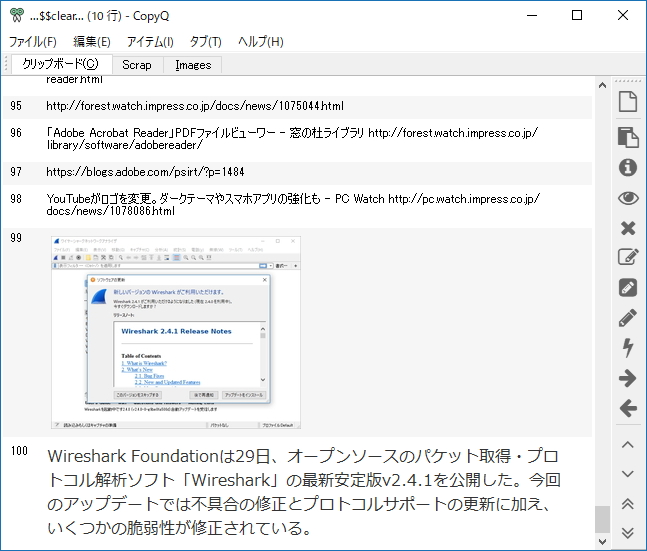Image resolution: width=647 pixels, height=551 pixels.
Task: Open the item info (i) icon
Action: pos(628,168)
